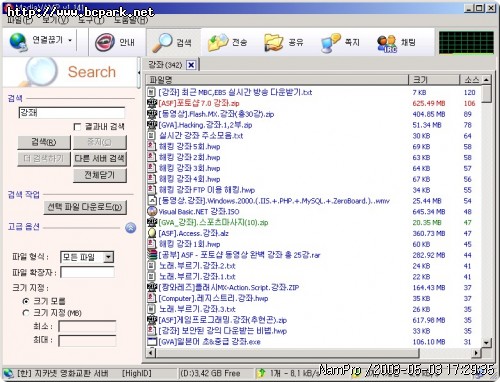Click the icon of [ASF]게임프로그래밍.강좌(추현곤).zip
500x382 pixels.
[152, 320]
